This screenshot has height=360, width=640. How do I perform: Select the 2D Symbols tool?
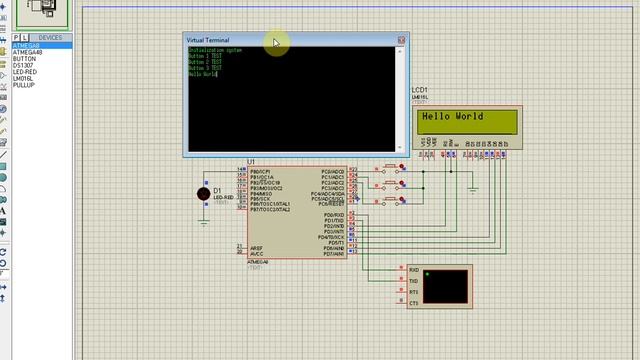click(x=2, y=222)
